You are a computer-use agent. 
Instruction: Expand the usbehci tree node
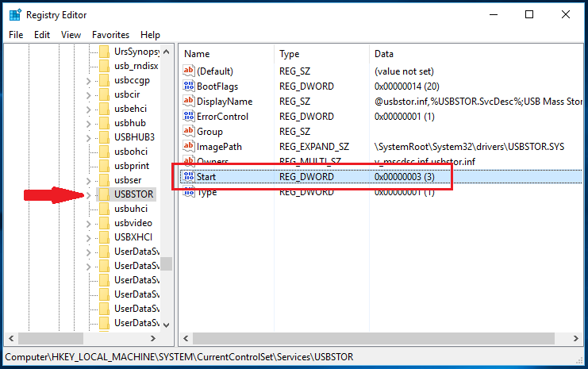tap(89, 109)
